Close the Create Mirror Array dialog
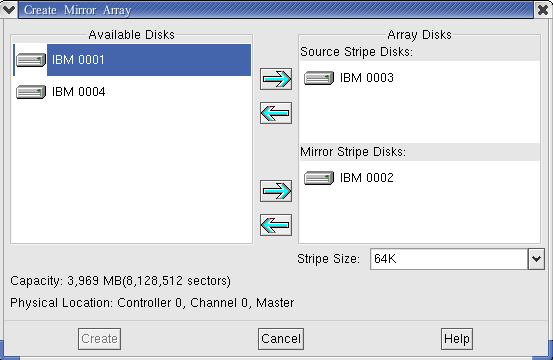Screen dimensions: 553x360 pyautogui.click(x=543, y=10)
